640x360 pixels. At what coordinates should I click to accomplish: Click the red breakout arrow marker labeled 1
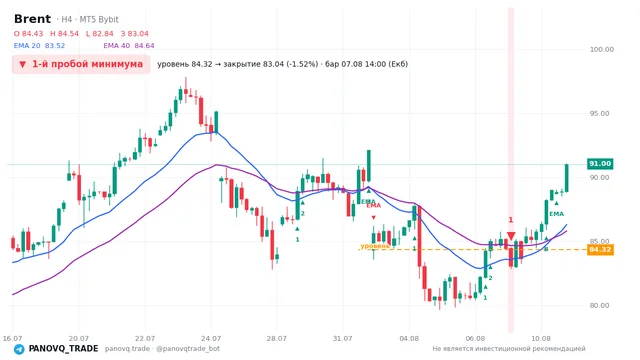click(511, 236)
